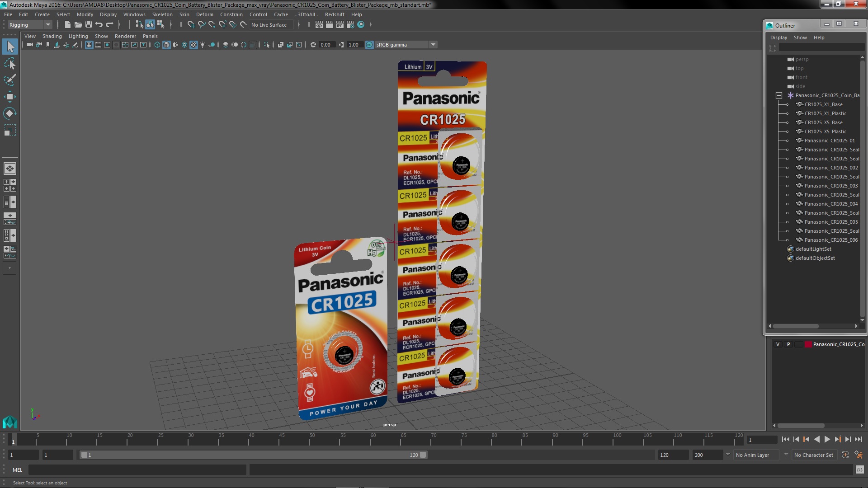Play the animation backwards
Viewport: 868px width, 488px height.
[816, 439]
